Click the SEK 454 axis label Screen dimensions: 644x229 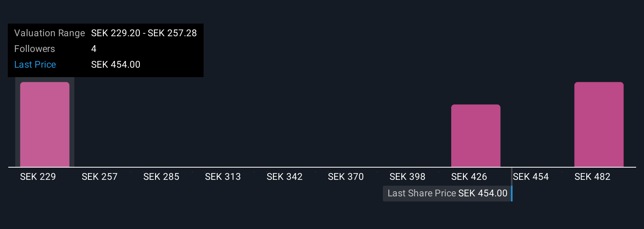click(x=531, y=177)
